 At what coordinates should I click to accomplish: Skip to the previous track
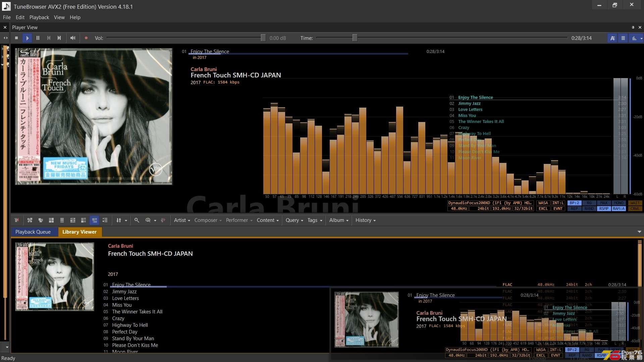pos(49,38)
